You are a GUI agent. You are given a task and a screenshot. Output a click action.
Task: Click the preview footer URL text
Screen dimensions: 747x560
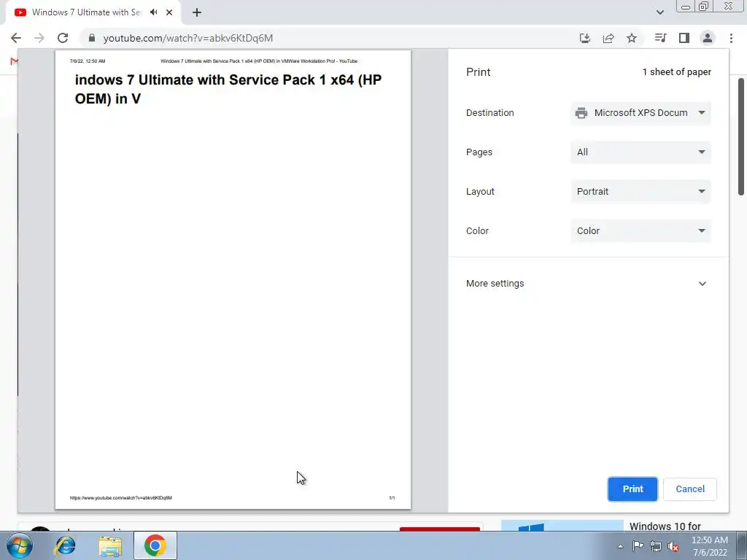(121, 497)
